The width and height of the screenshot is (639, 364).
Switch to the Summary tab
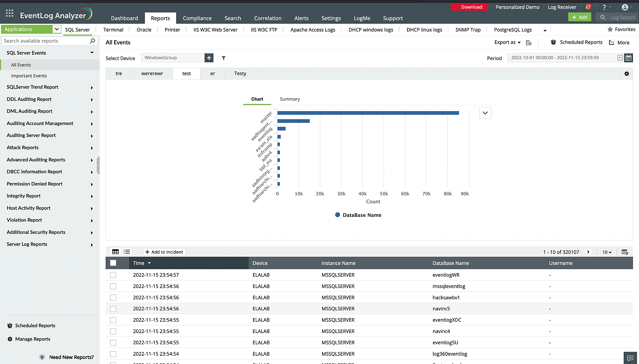coord(290,99)
